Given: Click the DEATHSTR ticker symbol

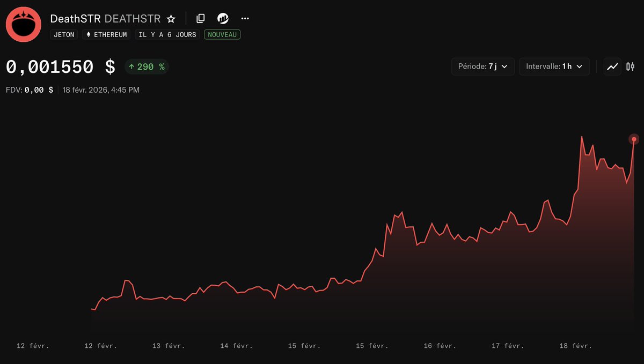Looking at the screenshot, I should [x=132, y=18].
